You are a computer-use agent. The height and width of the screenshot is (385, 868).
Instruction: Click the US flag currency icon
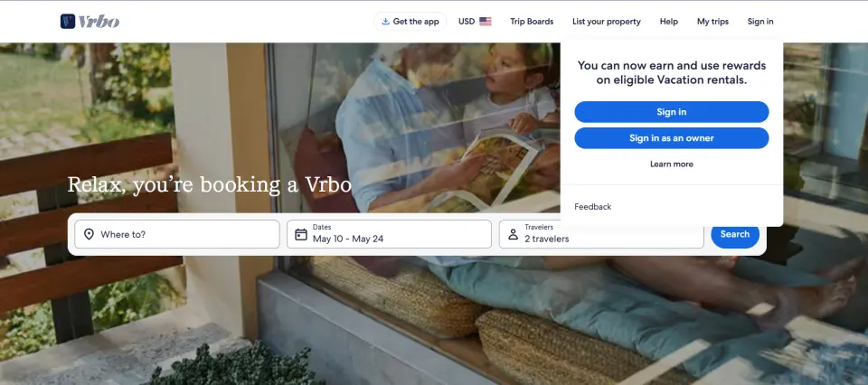(486, 22)
